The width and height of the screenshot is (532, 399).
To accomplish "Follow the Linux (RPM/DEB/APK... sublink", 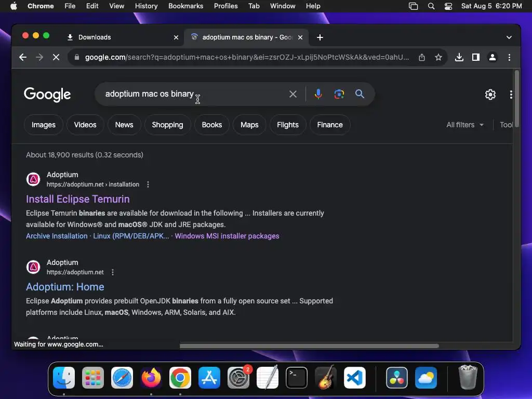I will coord(131,236).
